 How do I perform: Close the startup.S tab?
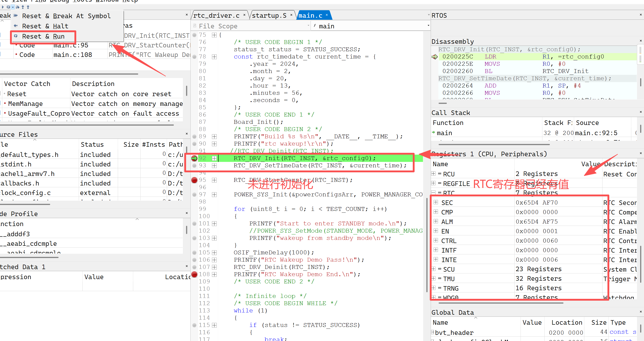pos(291,15)
